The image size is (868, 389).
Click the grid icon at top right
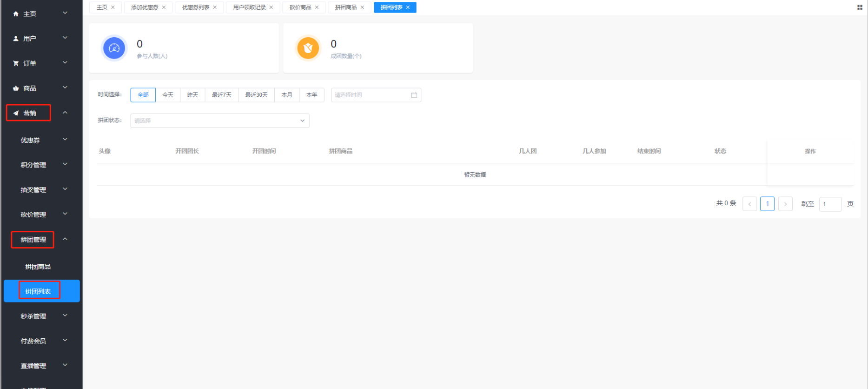click(x=860, y=7)
